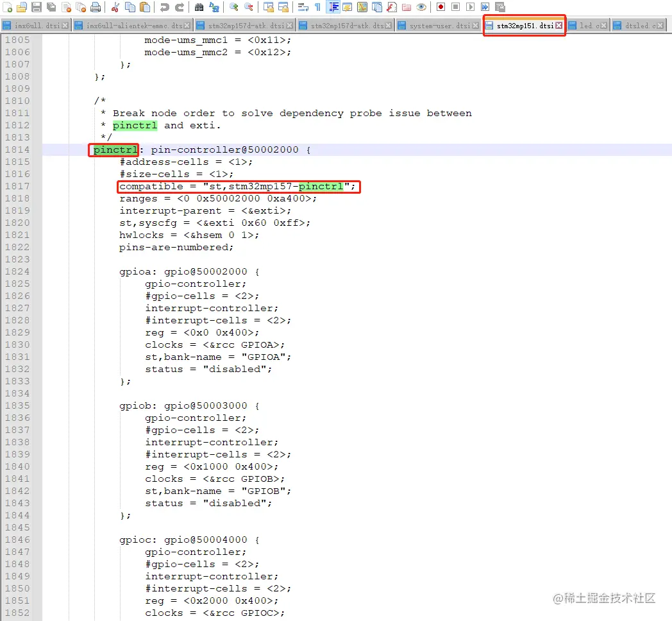Switch to the dtsled.c tab
This screenshot has height=621, width=672.
click(x=639, y=26)
